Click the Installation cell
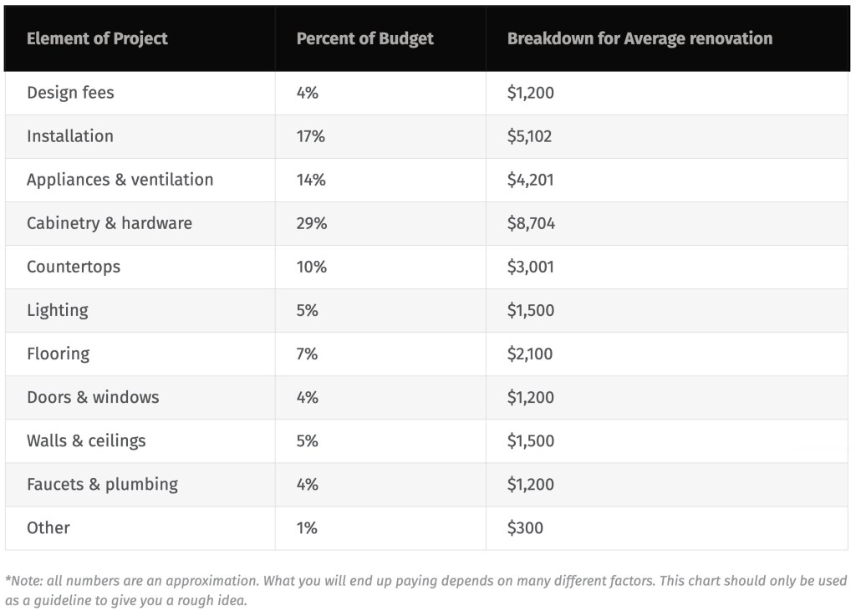The height and width of the screenshot is (616, 856). click(x=70, y=136)
